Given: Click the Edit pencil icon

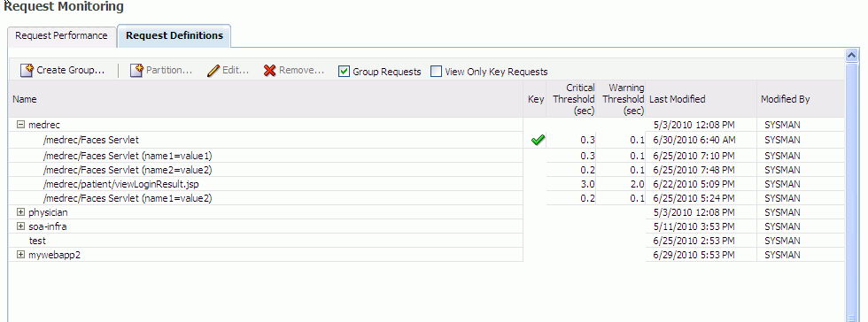Looking at the screenshot, I should [213, 71].
